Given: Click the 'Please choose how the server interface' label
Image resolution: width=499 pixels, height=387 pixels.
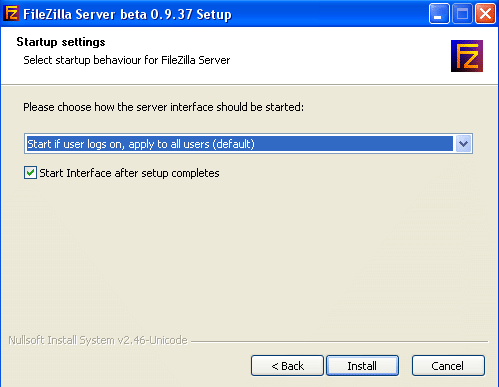Looking at the screenshot, I should 163,107.
